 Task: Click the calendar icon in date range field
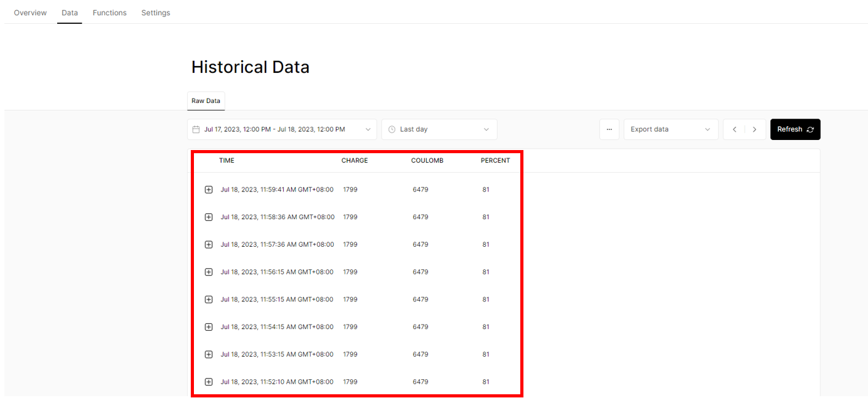[x=196, y=129]
